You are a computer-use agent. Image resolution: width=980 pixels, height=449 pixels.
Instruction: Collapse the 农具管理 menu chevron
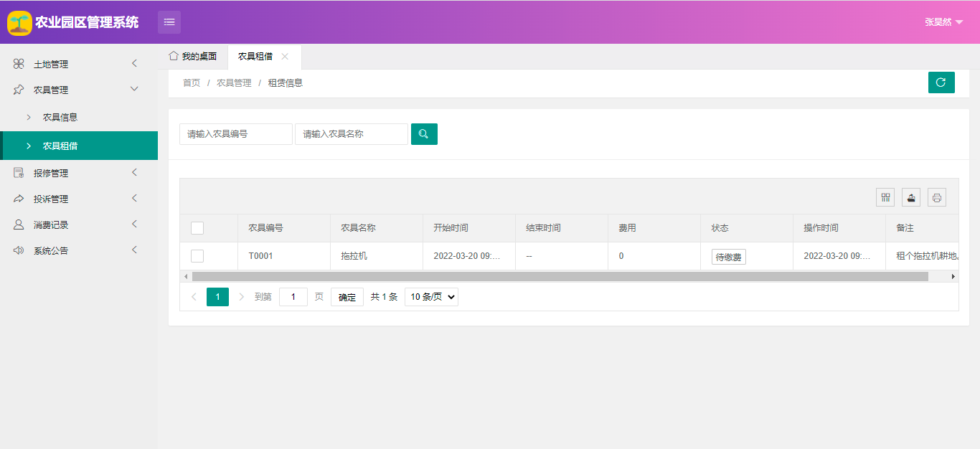click(x=134, y=89)
